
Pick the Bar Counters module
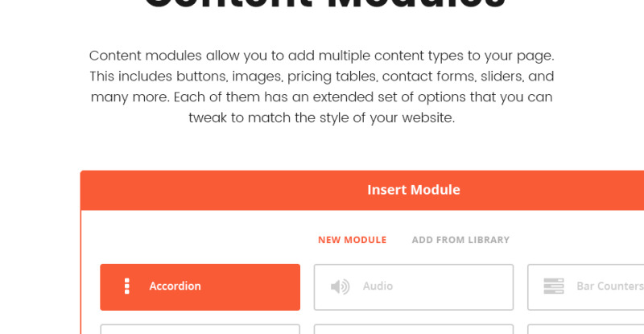pyautogui.click(x=586, y=287)
